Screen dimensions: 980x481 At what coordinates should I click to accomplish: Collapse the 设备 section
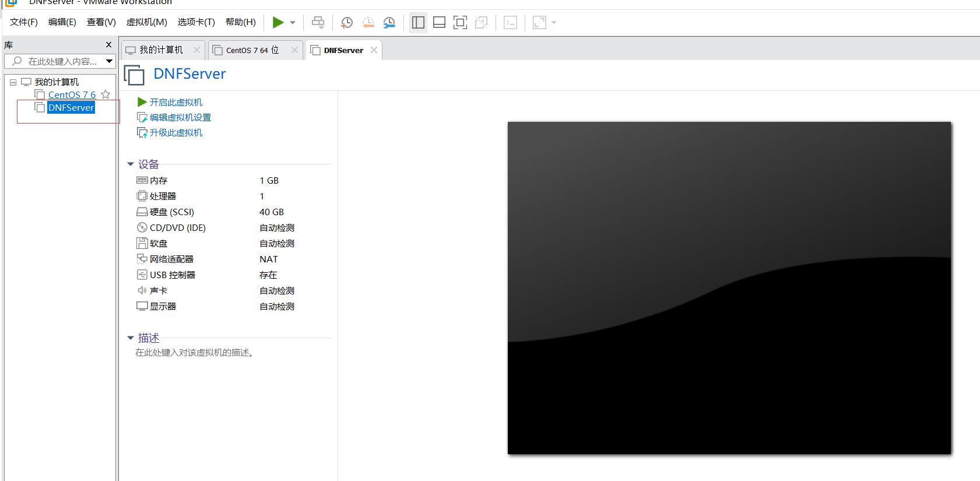131,164
